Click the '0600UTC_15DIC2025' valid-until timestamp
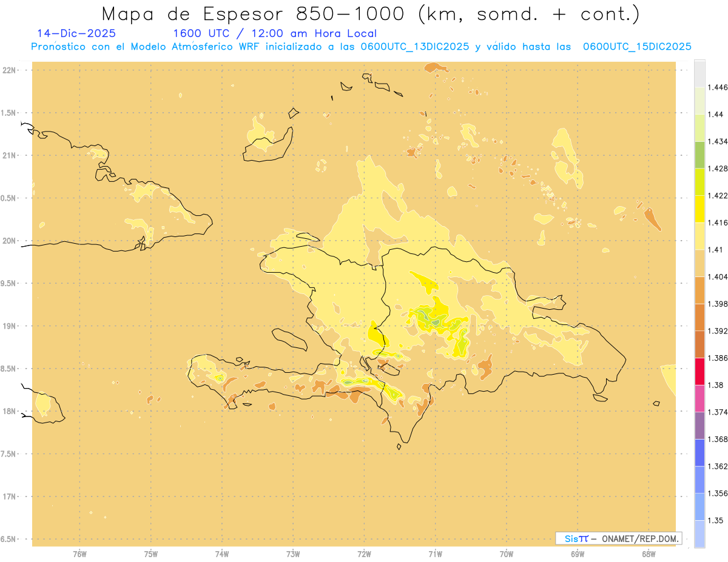 point(638,47)
